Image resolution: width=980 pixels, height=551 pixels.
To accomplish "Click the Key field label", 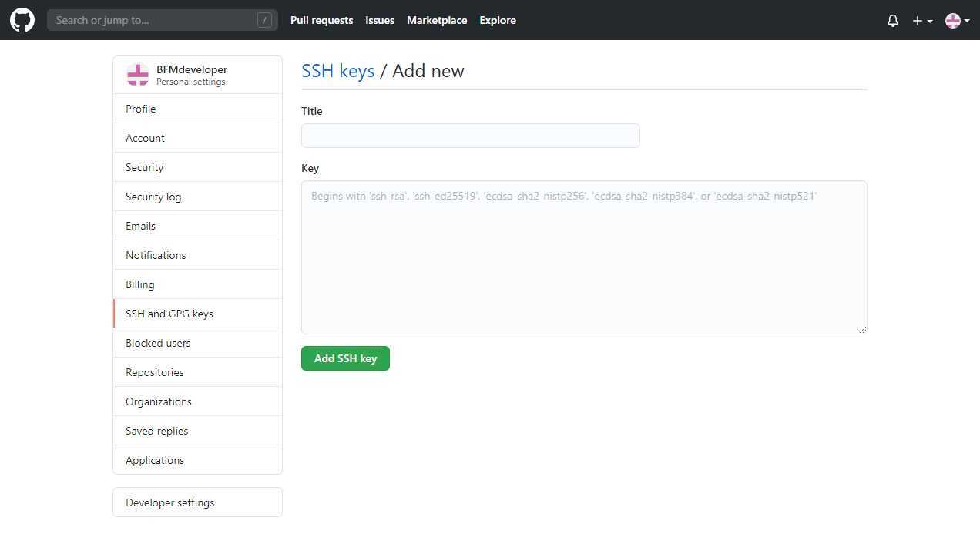I will click(x=310, y=168).
